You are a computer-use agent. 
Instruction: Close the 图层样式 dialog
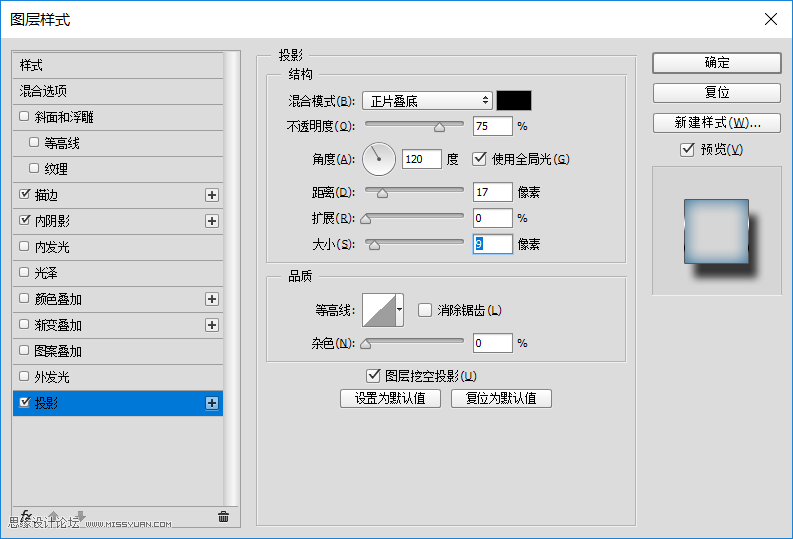(x=771, y=19)
